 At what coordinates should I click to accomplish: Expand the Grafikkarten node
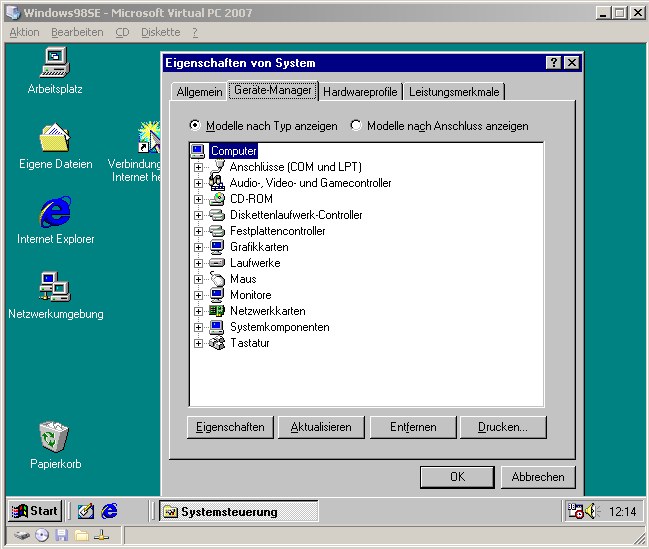coord(198,248)
